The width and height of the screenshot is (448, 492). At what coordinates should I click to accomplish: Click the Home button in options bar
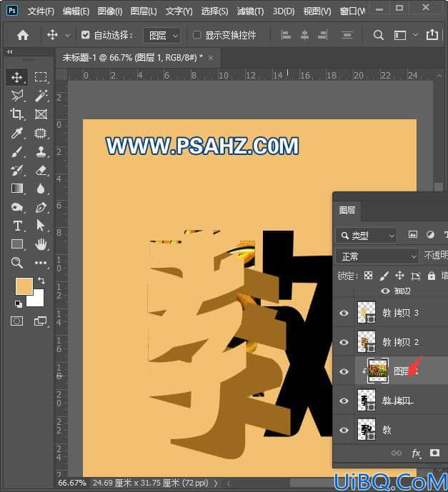coord(23,35)
